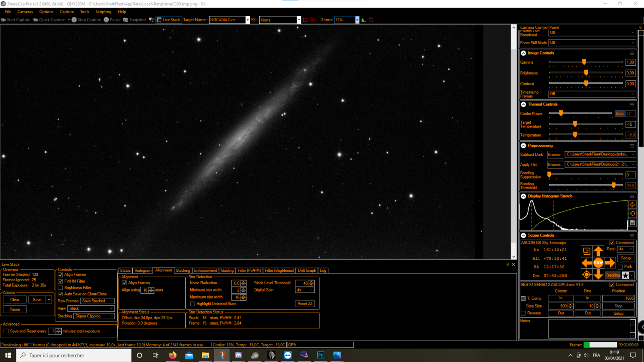This screenshot has width=644, height=362.
Task: Open the Target Name dropdown
Action: tap(247, 19)
